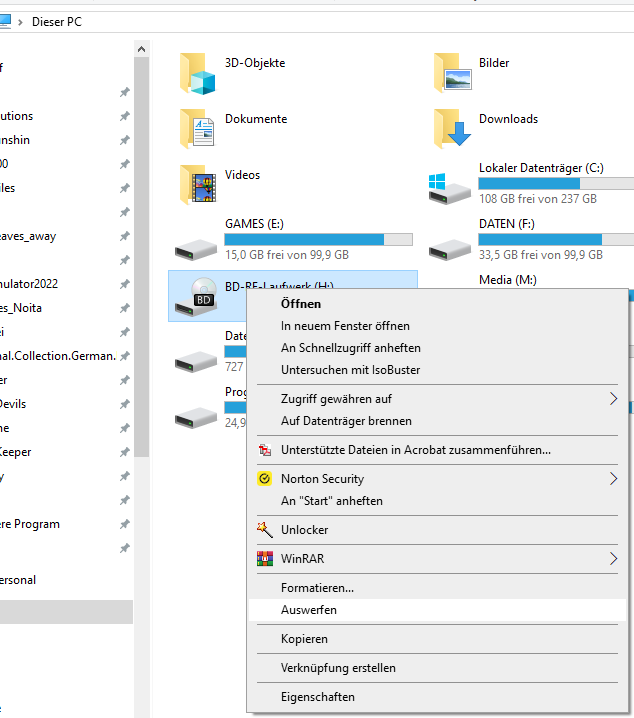Image resolution: width=634 pixels, height=718 pixels.
Task: Click the Acrobat PDF icon in context menu
Action: 265,450
